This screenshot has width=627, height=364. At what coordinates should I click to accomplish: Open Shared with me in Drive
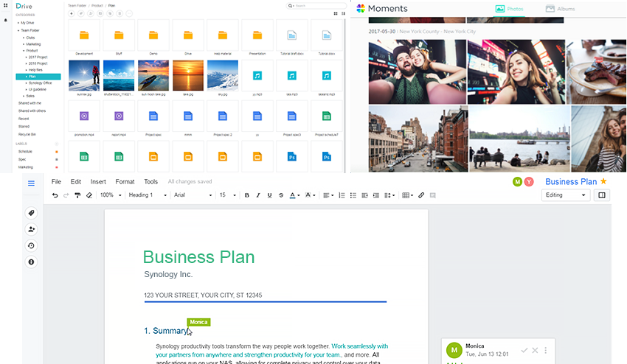coord(30,103)
